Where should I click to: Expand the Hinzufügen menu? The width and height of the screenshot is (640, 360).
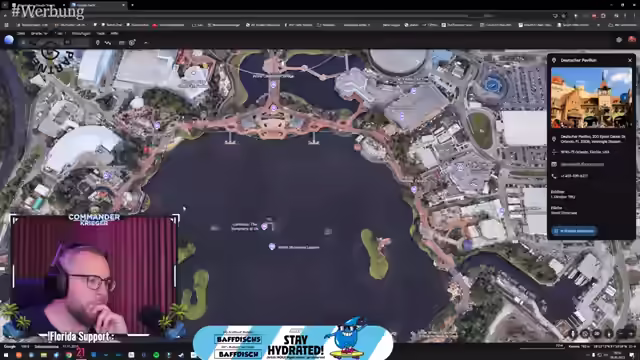tap(81, 33)
